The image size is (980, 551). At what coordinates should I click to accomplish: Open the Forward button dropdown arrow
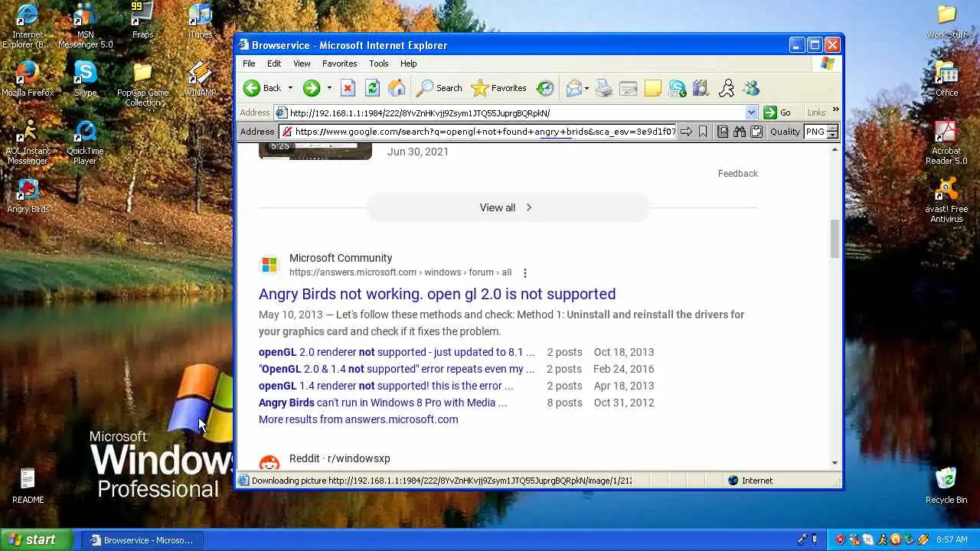click(329, 88)
